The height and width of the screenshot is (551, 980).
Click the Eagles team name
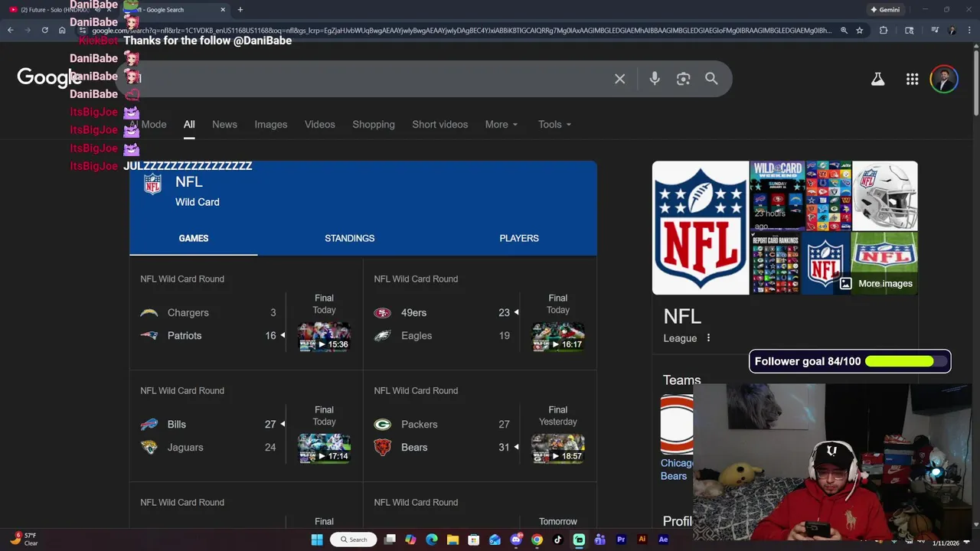point(416,336)
